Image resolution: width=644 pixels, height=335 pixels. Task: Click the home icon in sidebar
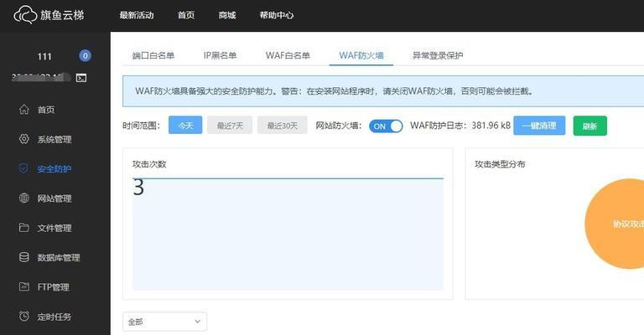coord(24,109)
